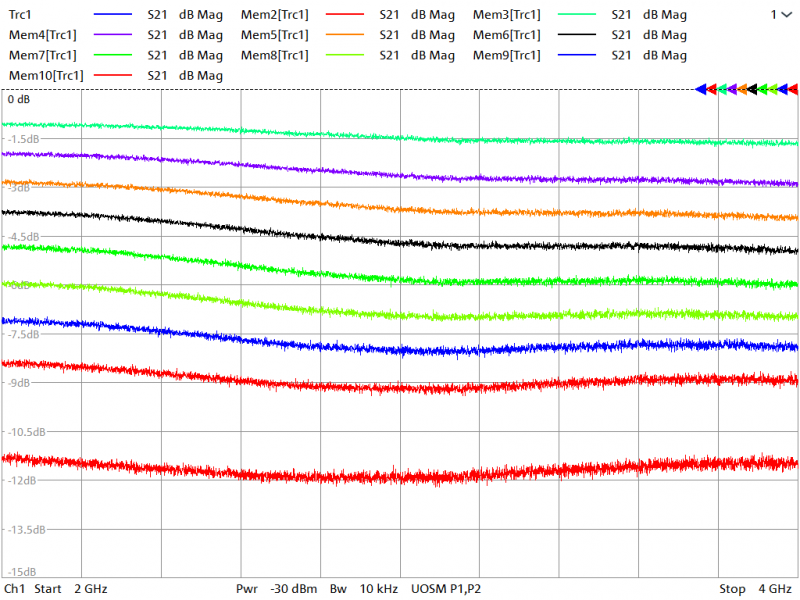
Task: Click the purple reference marker triangle
Action: click(x=732, y=89)
